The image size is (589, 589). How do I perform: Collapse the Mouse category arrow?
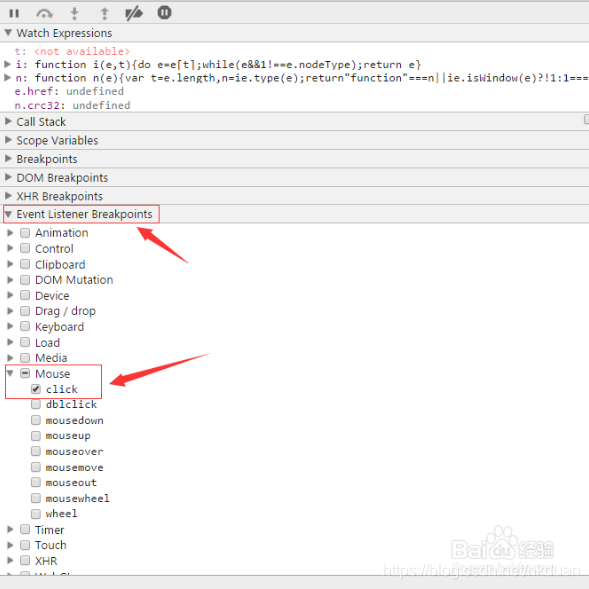pos(11,373)
